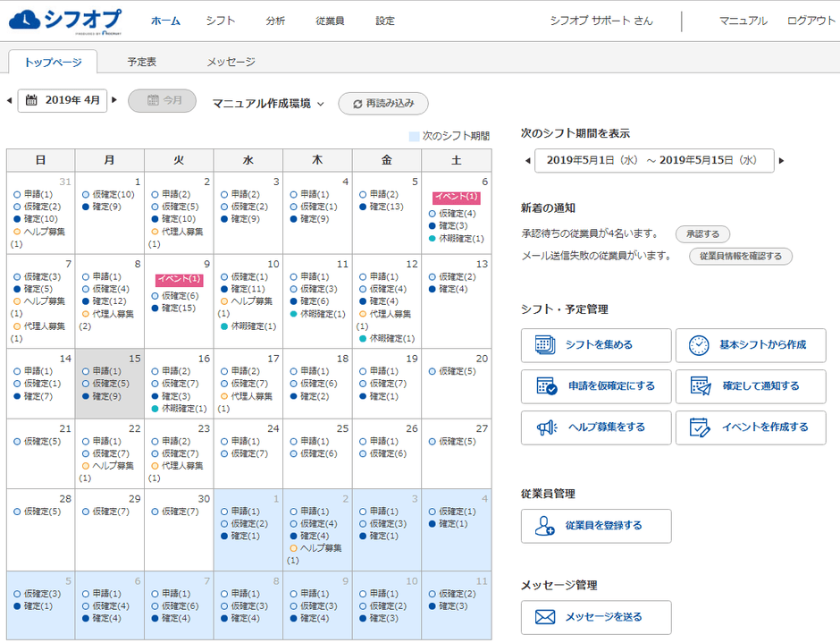The image size is (840, 643).
Task: Click the 確定して通知する icon
Action: click(x=699, y=386)
